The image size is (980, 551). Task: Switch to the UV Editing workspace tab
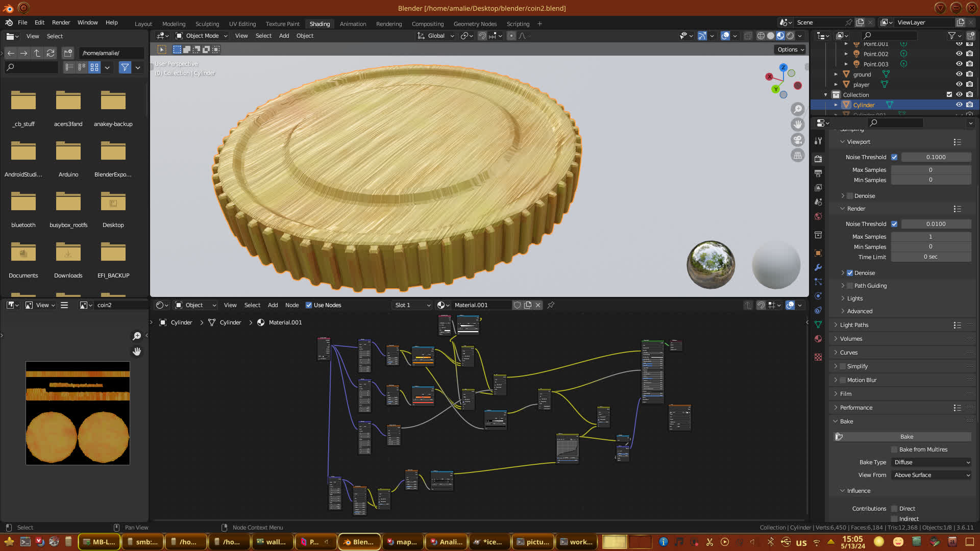242,24
